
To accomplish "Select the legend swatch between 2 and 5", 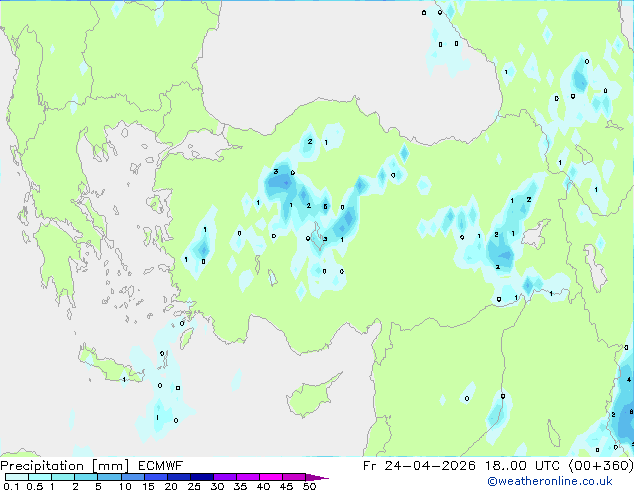I will [86, 477].
